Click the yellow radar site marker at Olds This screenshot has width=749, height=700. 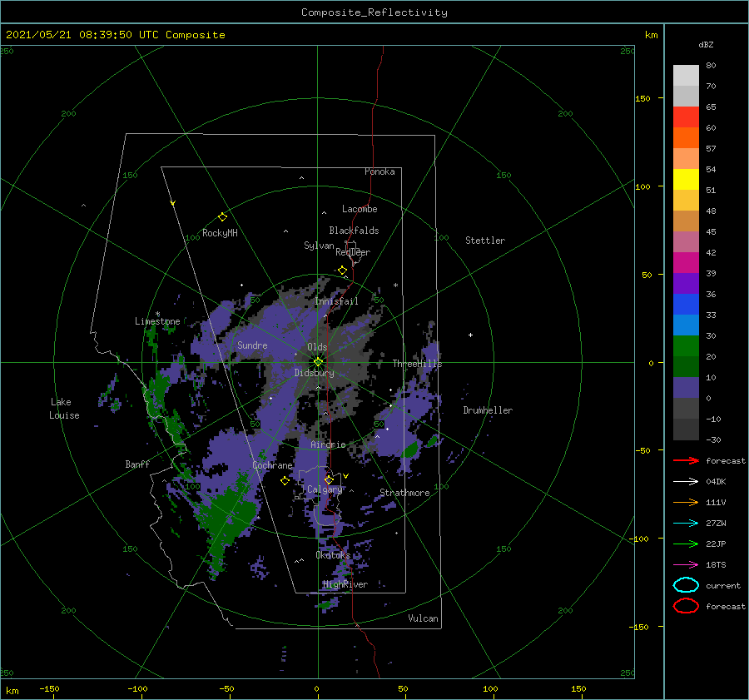pyautogui.click(x=318, y=362)
